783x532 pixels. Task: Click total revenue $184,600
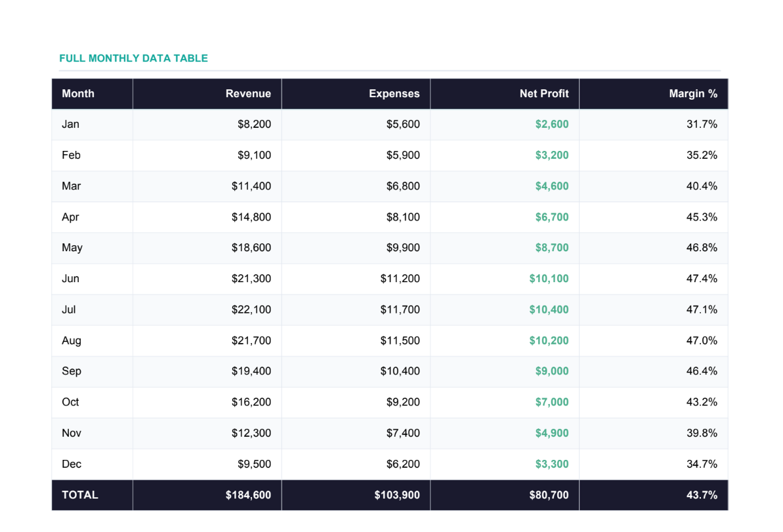pos(248,495)
